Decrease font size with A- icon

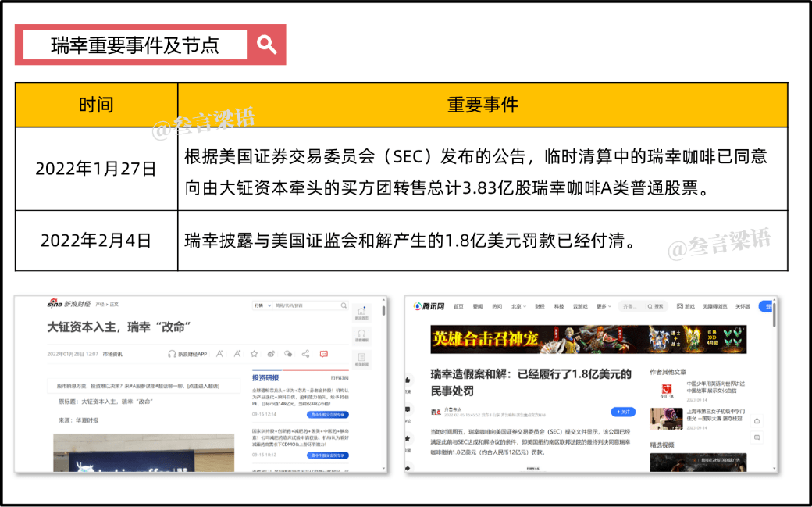pos(219,354)
